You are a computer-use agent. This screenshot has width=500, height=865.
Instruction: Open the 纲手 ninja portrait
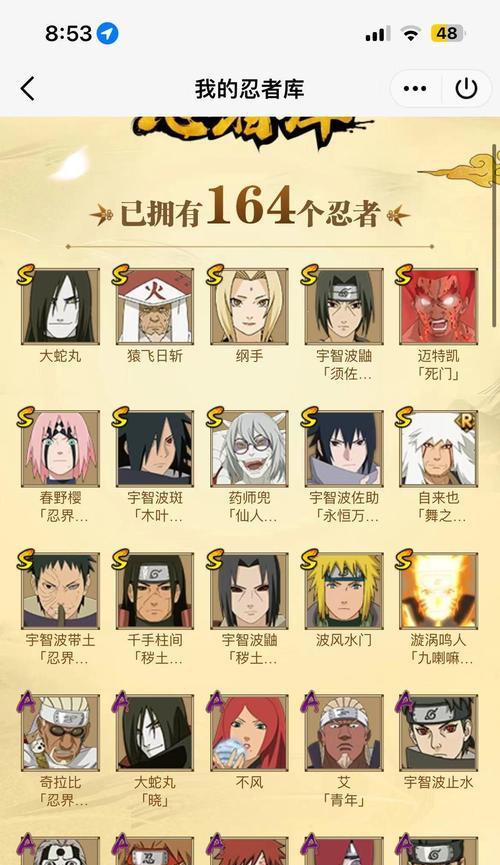[249, 306]
